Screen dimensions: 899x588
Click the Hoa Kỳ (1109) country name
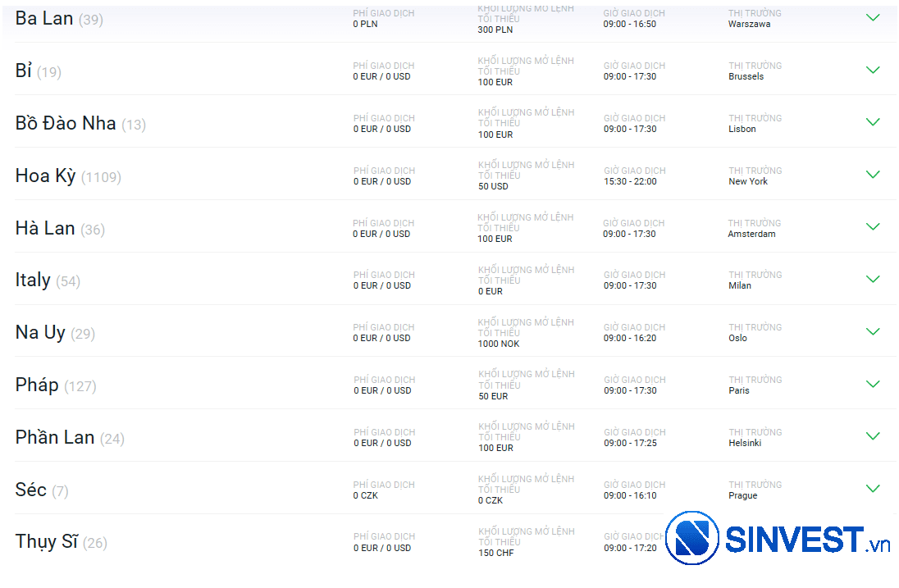(68, 176)
